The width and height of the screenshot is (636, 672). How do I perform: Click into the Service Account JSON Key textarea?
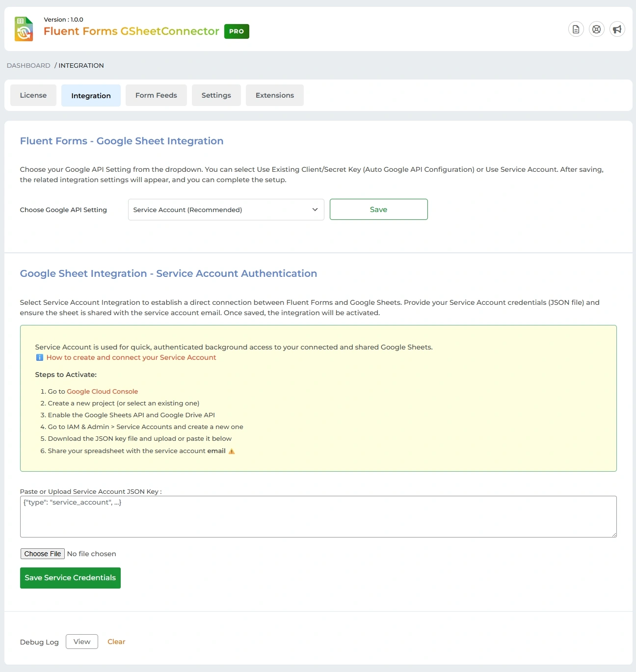[318, 516]
